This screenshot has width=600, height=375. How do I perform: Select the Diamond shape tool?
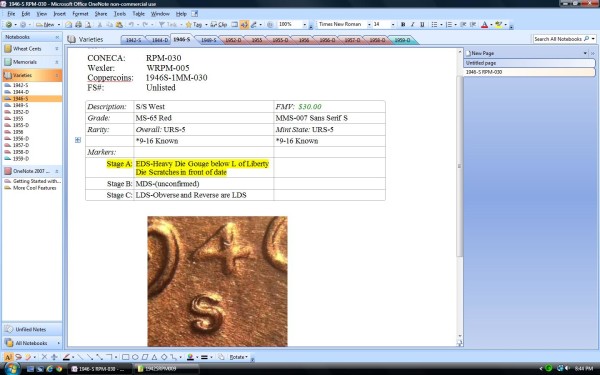[x=164, y=357]
